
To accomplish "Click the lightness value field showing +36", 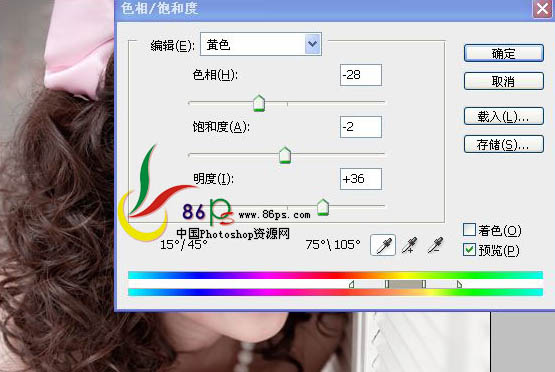I will click(x=361, y=179).
